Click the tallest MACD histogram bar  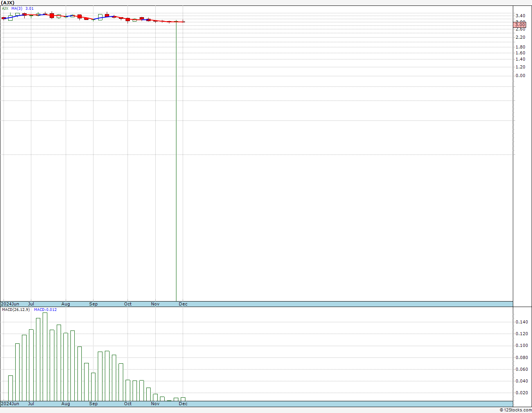pos(45,357)
